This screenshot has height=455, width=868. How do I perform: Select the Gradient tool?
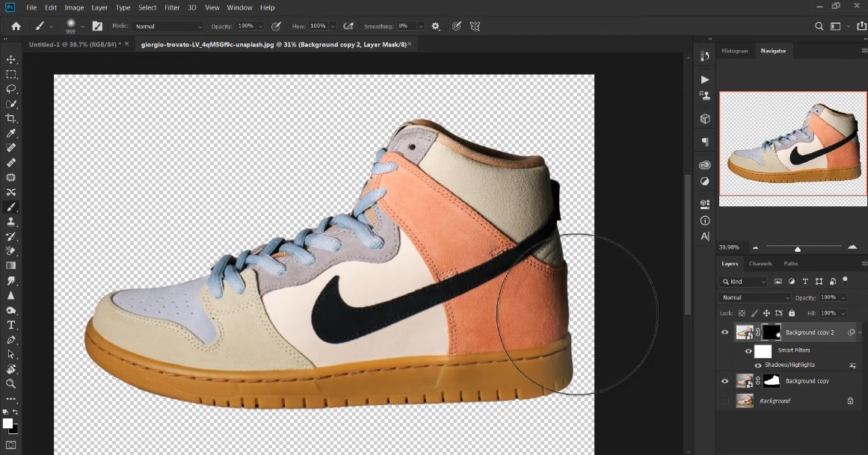click(11, 266)
